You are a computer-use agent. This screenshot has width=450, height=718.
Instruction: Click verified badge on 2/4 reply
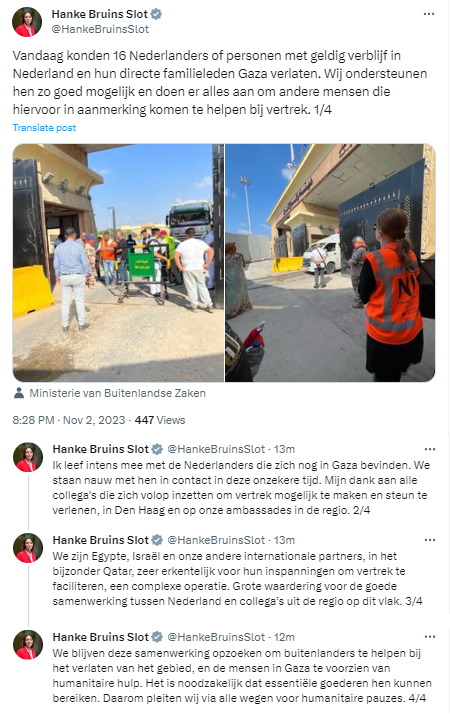tap(157, 449)
